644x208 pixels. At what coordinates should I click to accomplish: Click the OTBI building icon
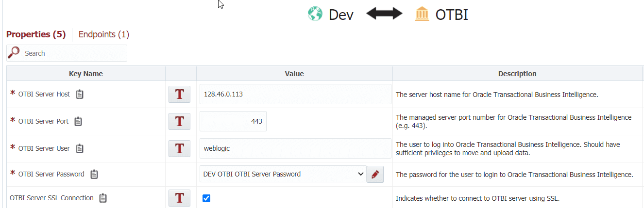pyautogui.click(x=422, y=14)
